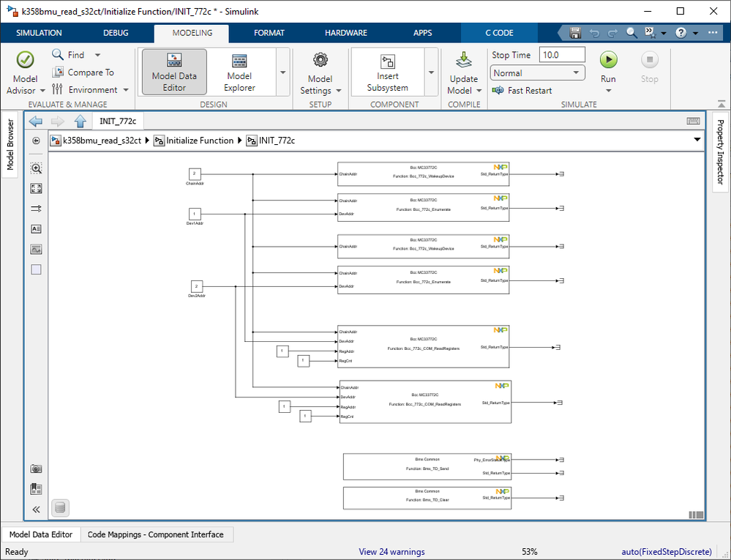Viewport: 731px width, 560px height.
Task: Open the Model Data Editor bottom tab
Action: [x=41, y=534]
